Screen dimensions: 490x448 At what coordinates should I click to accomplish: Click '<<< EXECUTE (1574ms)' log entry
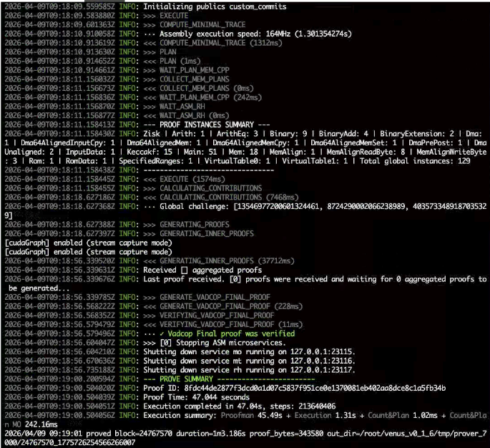pos(184,179)
